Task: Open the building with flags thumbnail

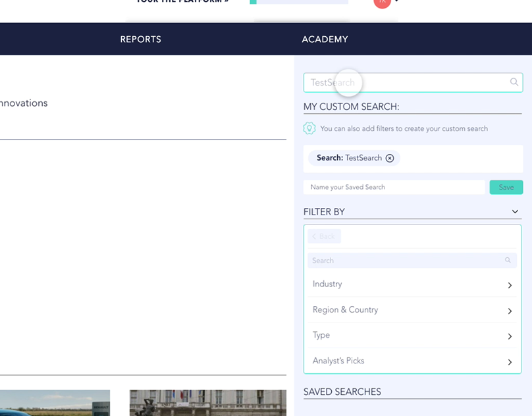Action: click(207, 403)
